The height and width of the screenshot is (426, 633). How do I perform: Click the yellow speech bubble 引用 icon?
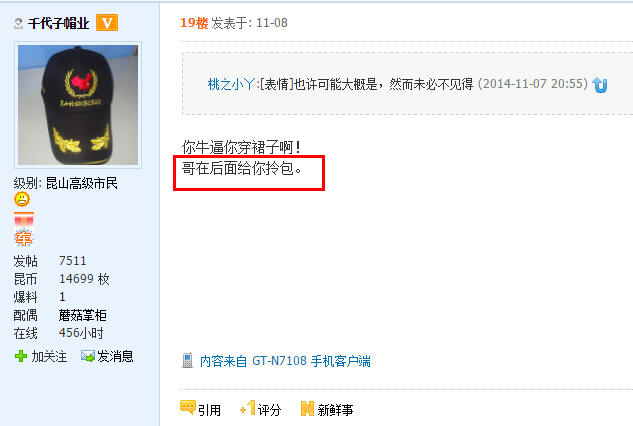pyautogui.click(x=188, y=407)
